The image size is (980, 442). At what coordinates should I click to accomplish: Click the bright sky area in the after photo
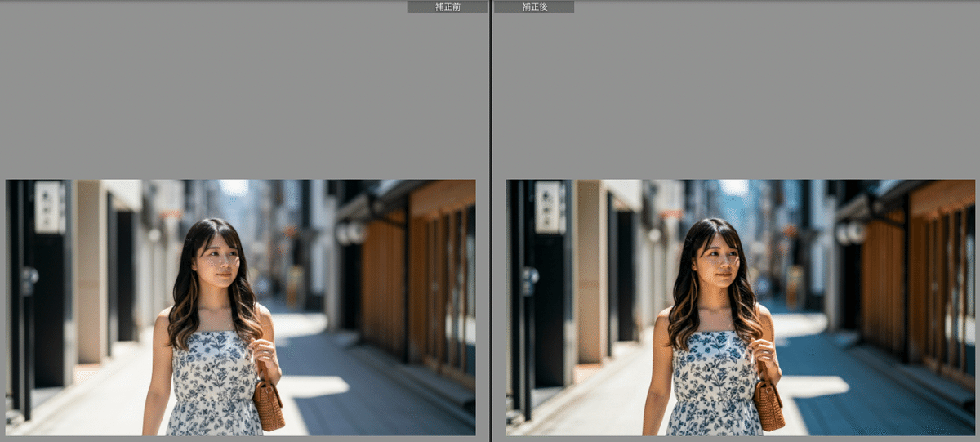(x=733, y=187)
